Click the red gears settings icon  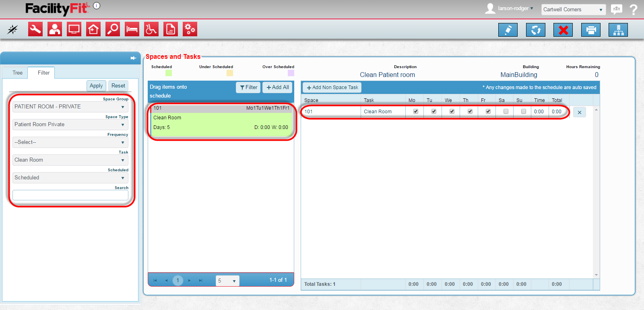(190, 29)
